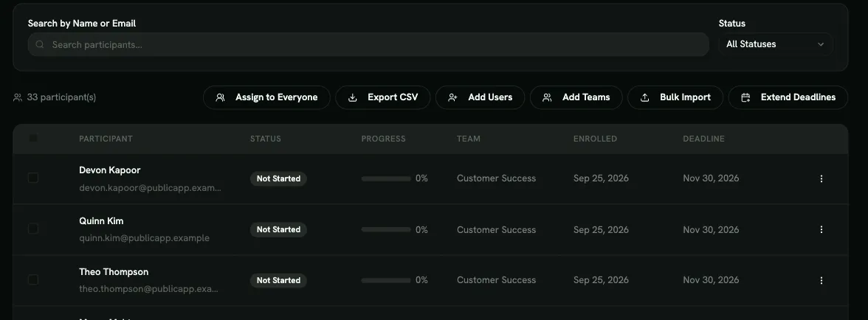868x320 pixels.
Task: Tick the Theo Thompson row checkbox
Action: (33, 279)
